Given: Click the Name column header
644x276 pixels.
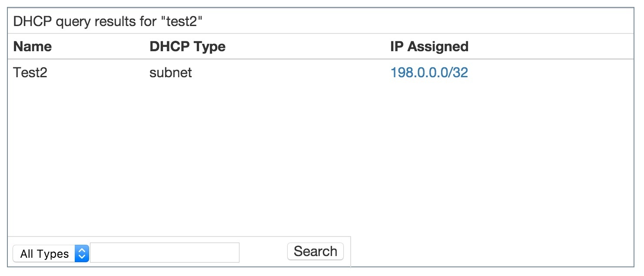Looking at the screenshot, I should pyautogui.click(x=33, y=46).
